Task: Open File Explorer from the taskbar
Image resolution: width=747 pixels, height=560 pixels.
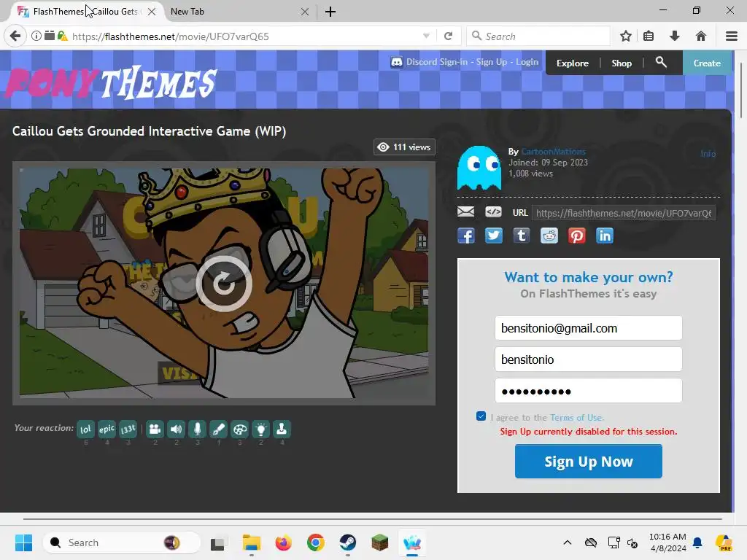Action: pos(251,542)
